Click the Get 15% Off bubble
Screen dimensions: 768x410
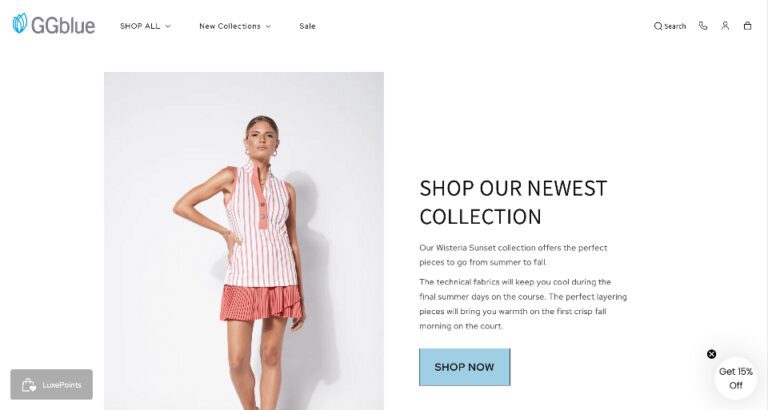tap(736, 378)
